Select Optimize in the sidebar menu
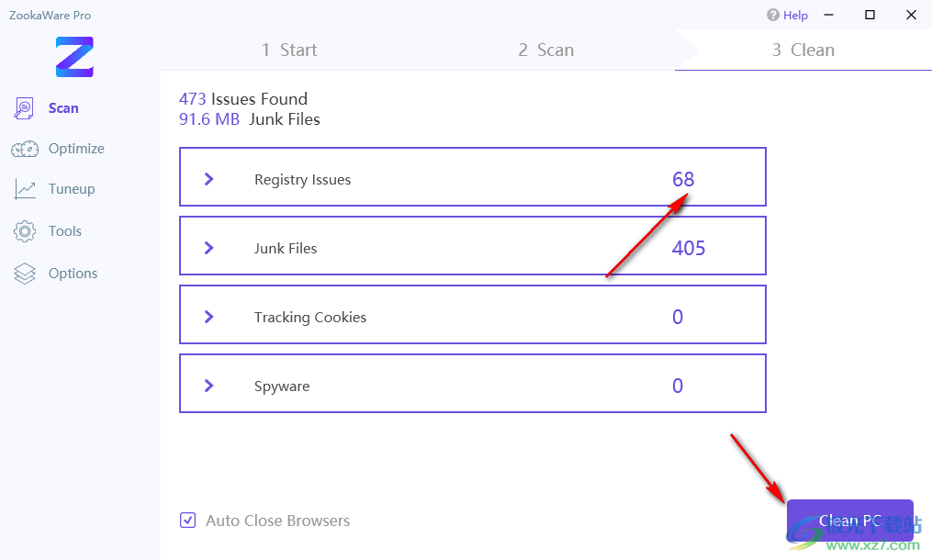The width and height of the screenshot is (932, 560). click(x=76, y=149)
